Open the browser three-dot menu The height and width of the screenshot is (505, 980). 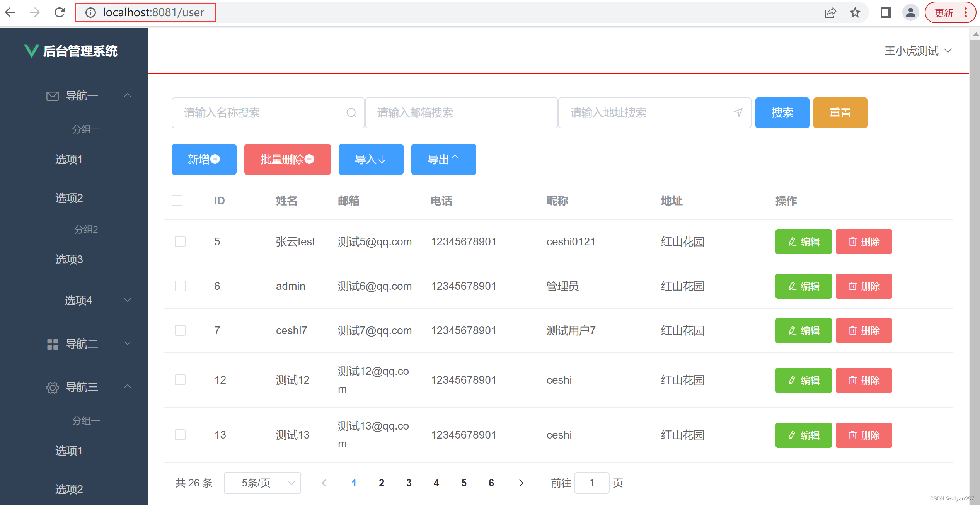tap(966, 13)
